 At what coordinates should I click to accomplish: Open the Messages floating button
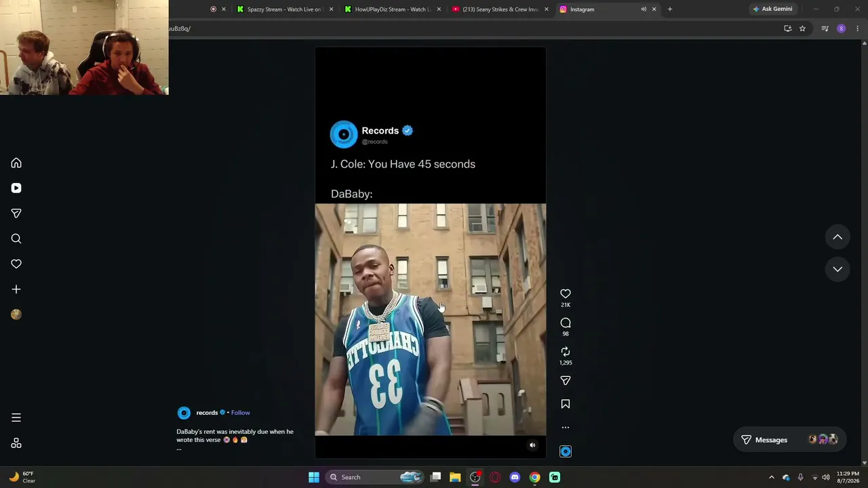[x=789, y=440]
